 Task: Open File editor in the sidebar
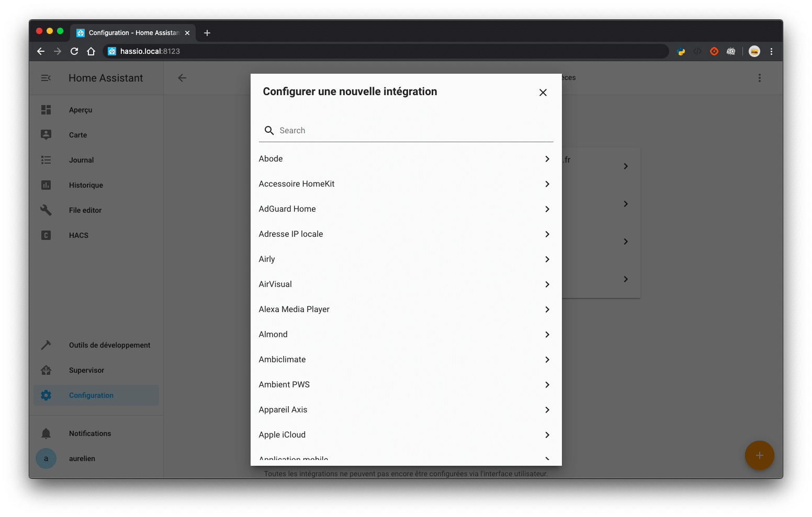click(x=96, y=210)
